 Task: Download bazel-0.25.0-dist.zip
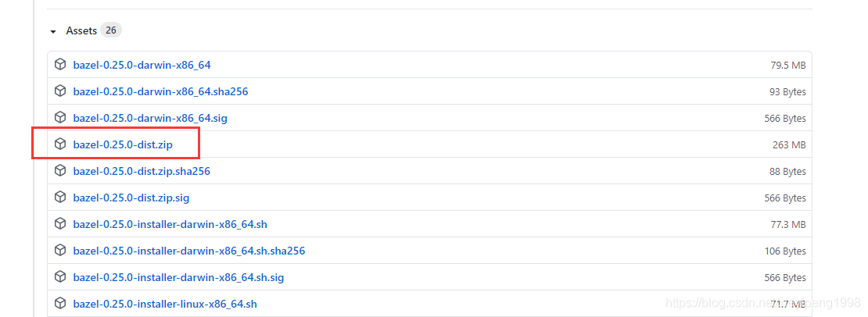tap(123, 144)
